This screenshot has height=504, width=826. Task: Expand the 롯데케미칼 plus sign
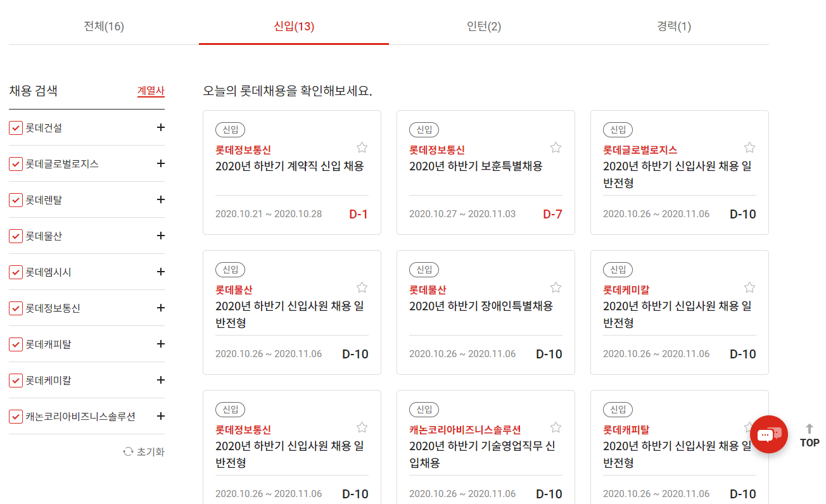tap(160, 380)
